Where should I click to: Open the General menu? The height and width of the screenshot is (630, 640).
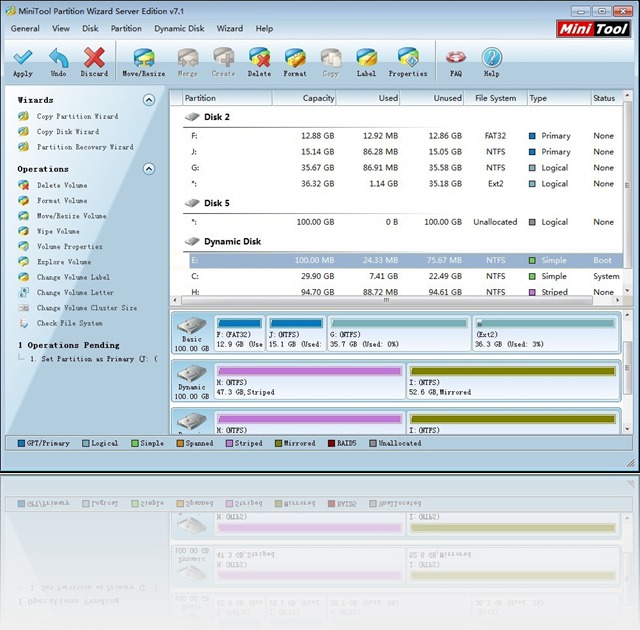25,29
